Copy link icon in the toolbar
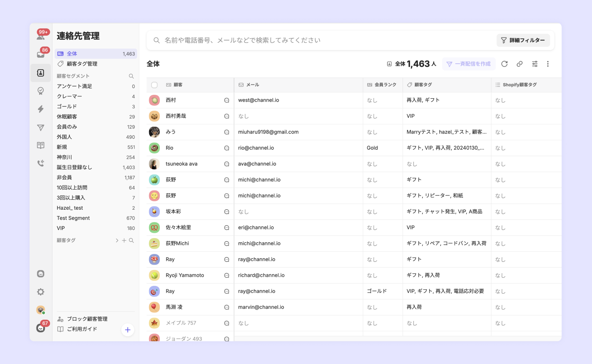 (520, 64)
